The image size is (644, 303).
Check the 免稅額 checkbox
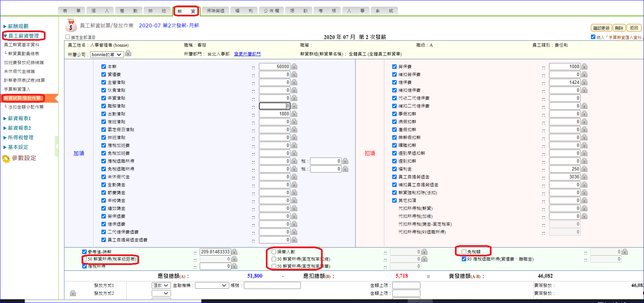[x=464, y=252]
